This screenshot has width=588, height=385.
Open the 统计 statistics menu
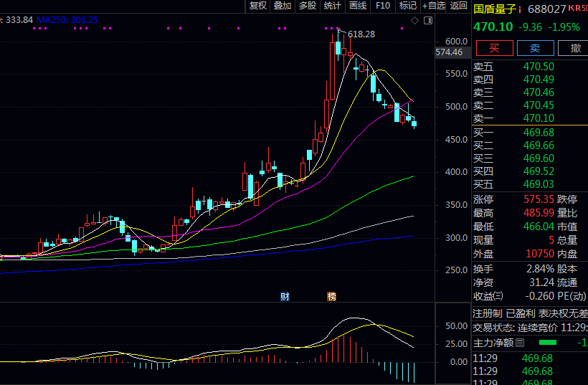point(333,6)
